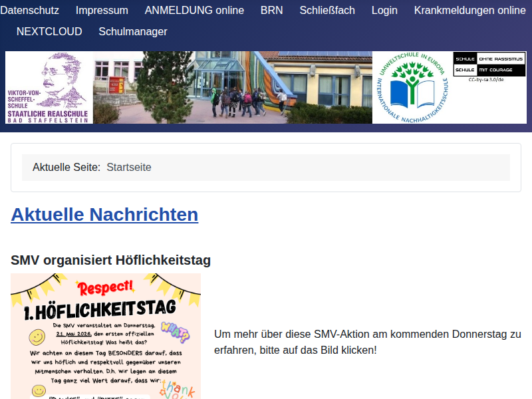Click the SMV-Aktion description paragraph
Image resolution: width=532 pixels, height=399 pixels.
click(x=368, y=342)
